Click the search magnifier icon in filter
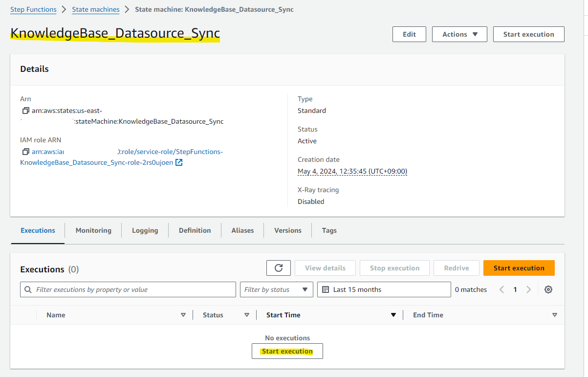The image size is (588, 377). click(x=28, y=289)
